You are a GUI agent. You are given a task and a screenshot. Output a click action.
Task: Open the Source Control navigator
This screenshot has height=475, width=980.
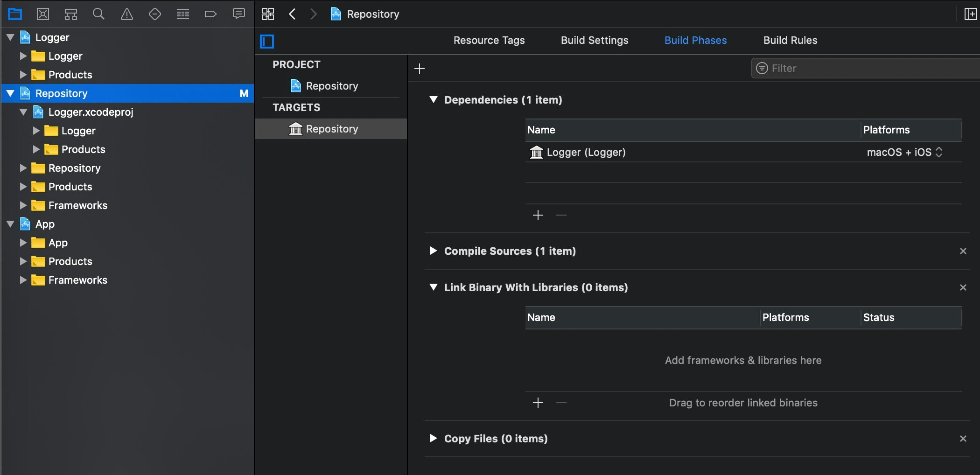(43, 14)
